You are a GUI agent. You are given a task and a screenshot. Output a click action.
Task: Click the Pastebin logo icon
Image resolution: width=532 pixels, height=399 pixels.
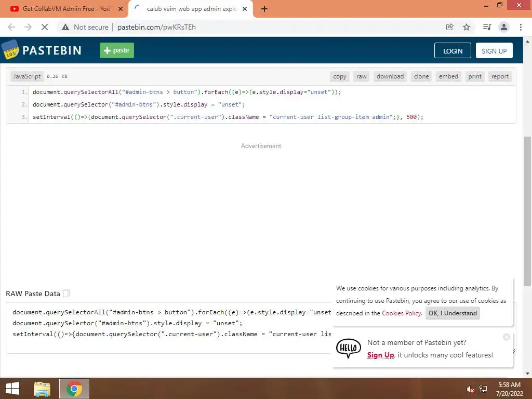click(10, 49)
